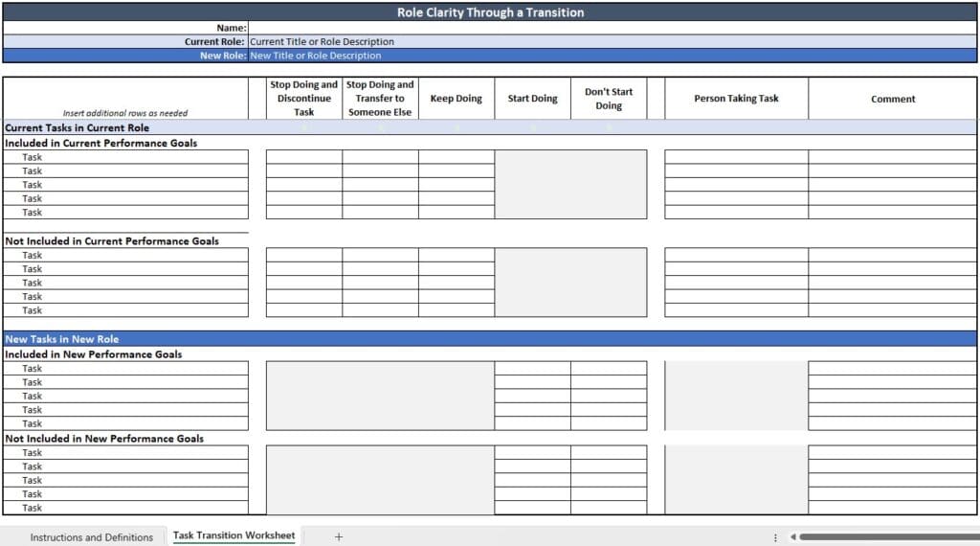Select the Current Title or Role Description cell
Viewport: 980px width, 546px height.
pyautogui.click(x=323, y=41)
